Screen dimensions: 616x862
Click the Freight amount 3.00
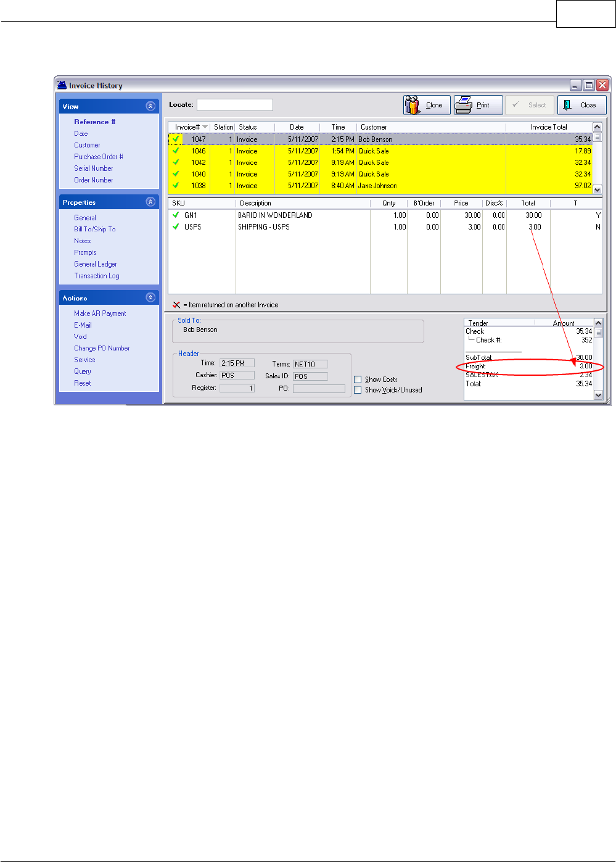tap(585, 366)
